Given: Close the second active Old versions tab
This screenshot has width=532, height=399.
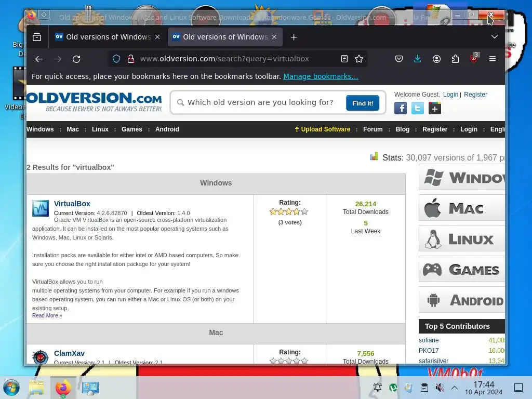Looking at the screenshot, I should click(274, 37).
